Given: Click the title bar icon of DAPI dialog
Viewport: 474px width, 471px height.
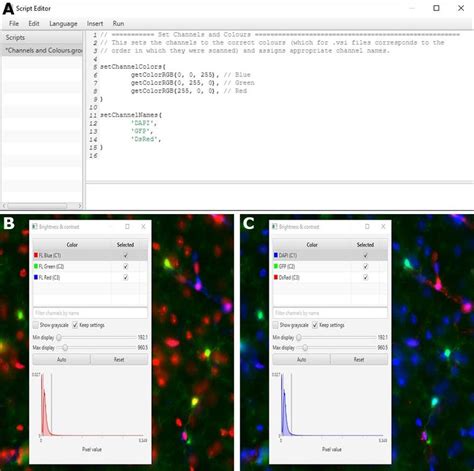Looking at the screenshot, I should (x=275, y=227).
